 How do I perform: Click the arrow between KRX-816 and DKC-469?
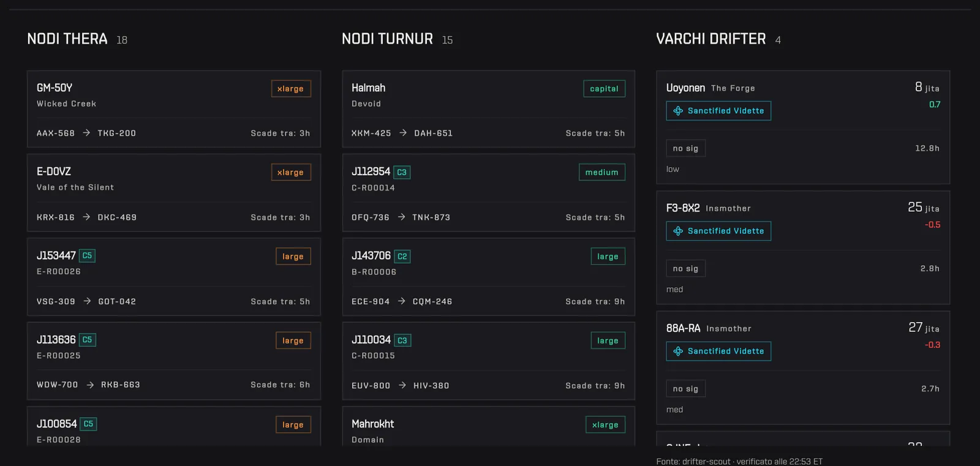86,217
